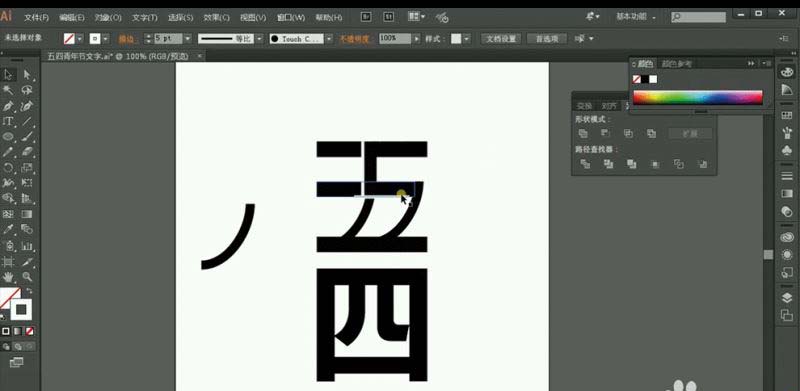800x391 pixels.
Task: Open stroke weight 5 pt dropdown
Action: pos(187,39)
